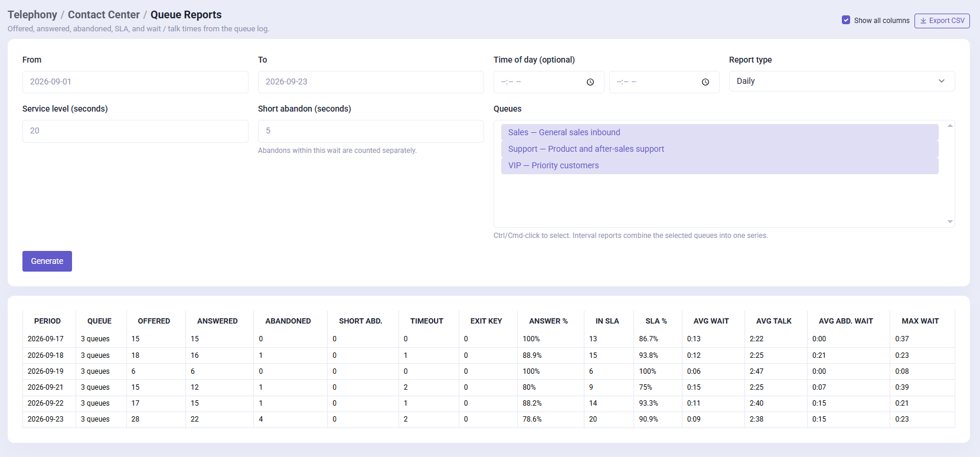This screenshot has width=980, height=457.
Task: Click the Generate button
Action: (x=47, y=261)
